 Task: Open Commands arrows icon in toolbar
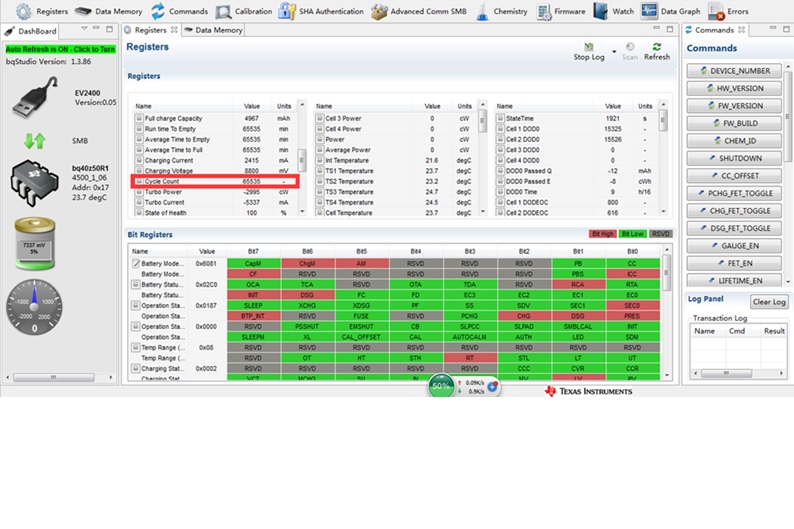point(158,11)
